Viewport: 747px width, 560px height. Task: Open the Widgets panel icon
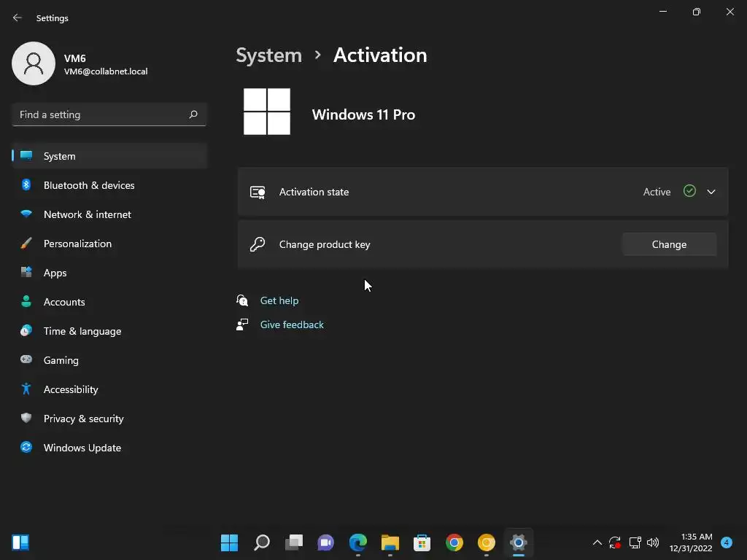click(20, 542)
